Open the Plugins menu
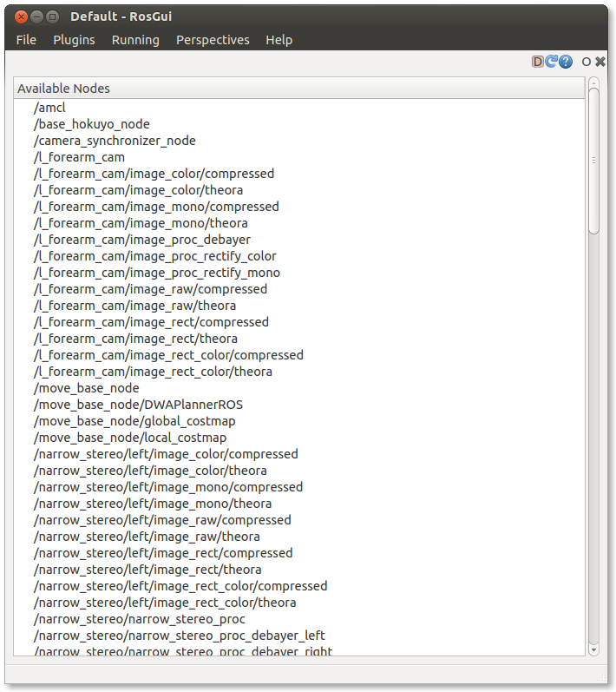Image resolution: width=616 pixels, height=692 pixels. pos(74,40)
